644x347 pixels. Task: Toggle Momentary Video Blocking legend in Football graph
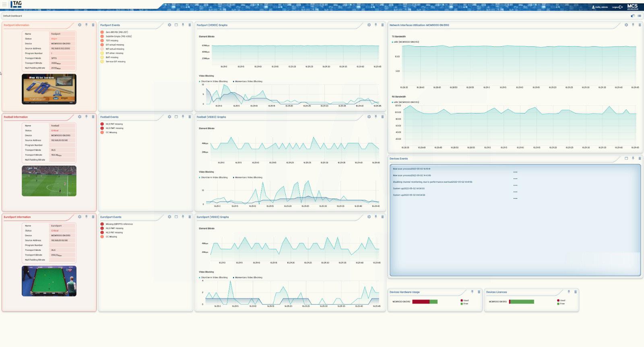click(x=248, y=178)
